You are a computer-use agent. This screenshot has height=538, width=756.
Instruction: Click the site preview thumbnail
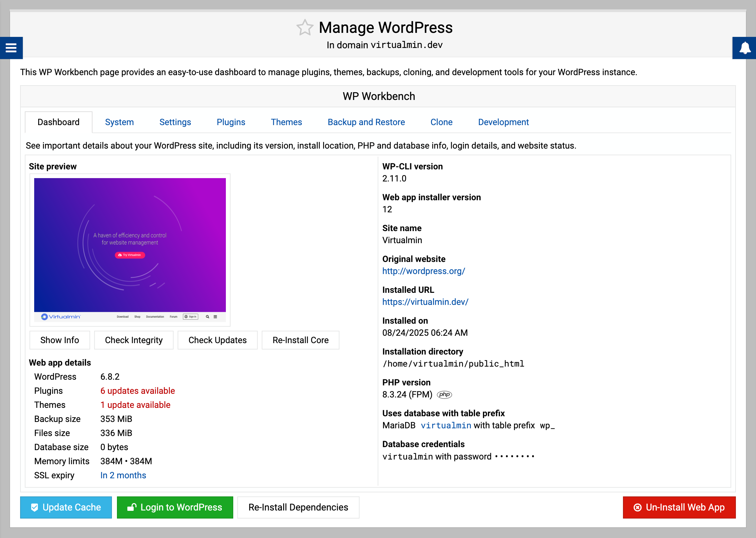130,250
